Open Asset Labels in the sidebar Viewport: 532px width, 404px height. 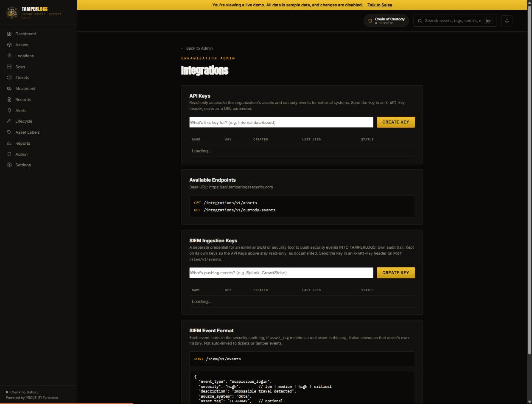tap(38, 132)
